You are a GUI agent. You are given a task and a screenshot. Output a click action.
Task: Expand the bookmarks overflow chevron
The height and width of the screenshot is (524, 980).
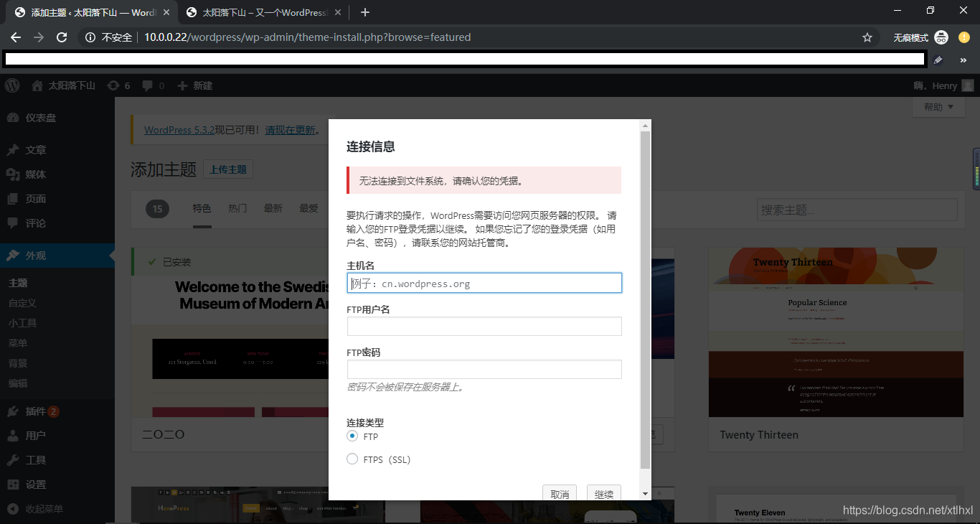(963, 60)
